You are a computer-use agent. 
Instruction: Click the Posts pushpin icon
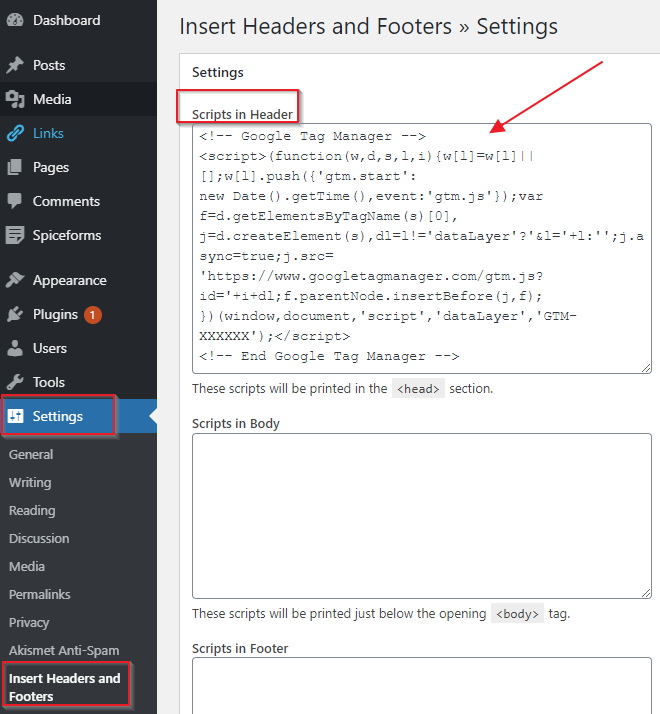(15, 65)
